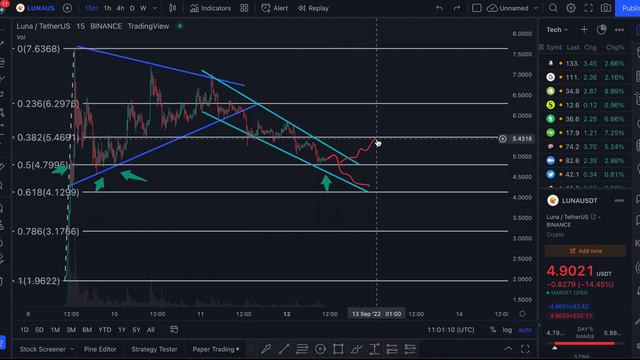Set range to 1Y

click(x=122, y=330)
